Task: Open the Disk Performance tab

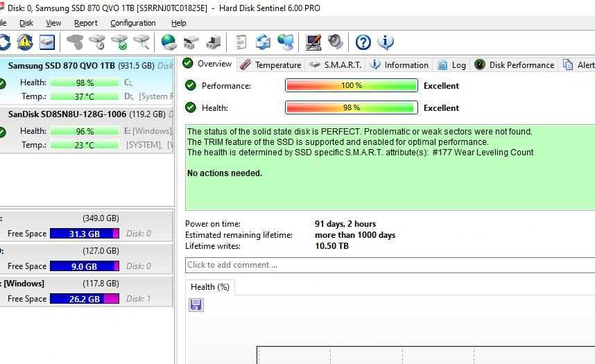Action: pyautogui.click(x=514, y=65)
